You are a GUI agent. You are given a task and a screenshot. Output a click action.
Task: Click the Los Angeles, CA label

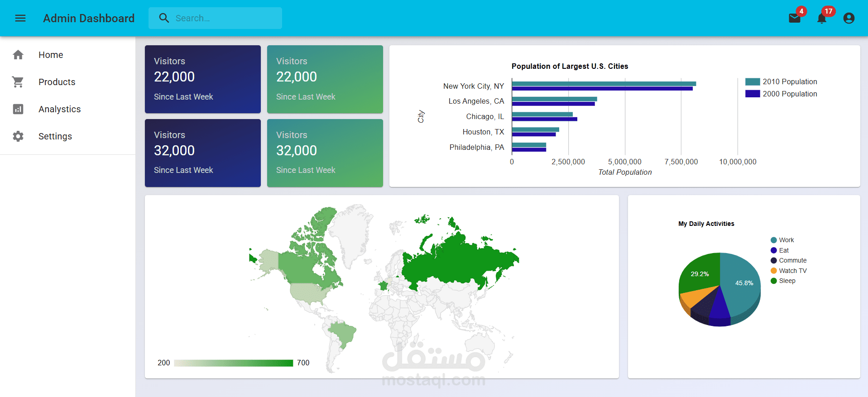[476, 101]
